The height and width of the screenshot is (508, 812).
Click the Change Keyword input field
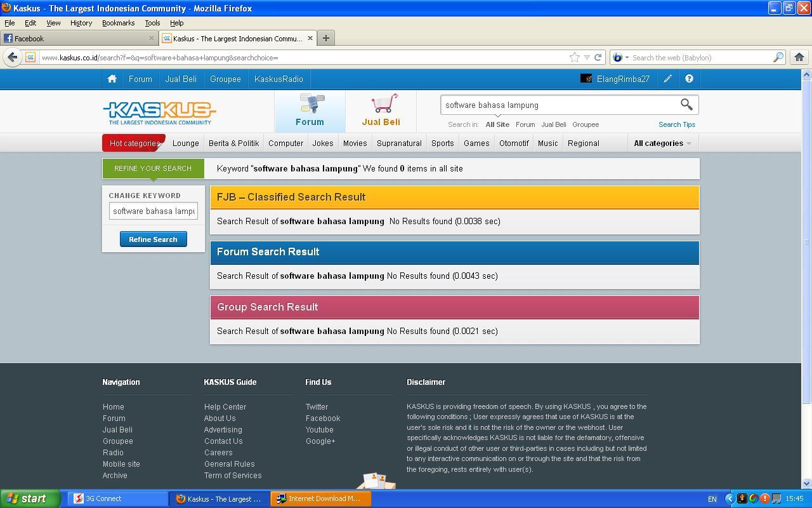pos(154,211)
